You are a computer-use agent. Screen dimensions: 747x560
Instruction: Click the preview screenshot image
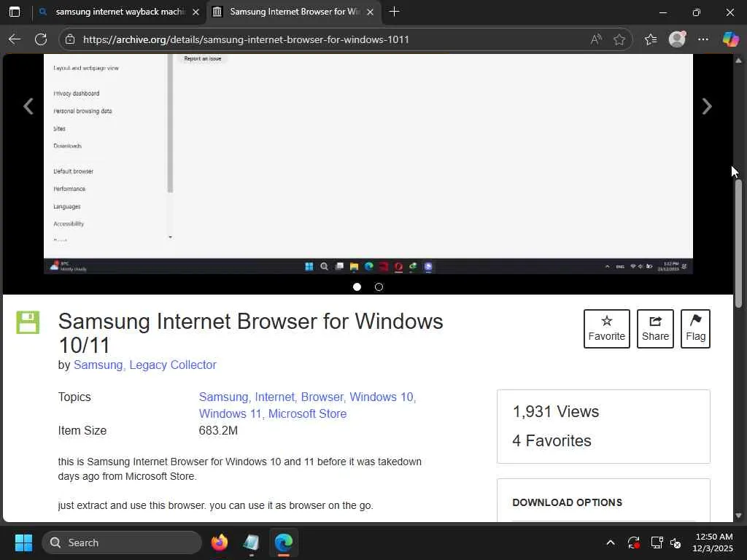click(x=368, y=164)
